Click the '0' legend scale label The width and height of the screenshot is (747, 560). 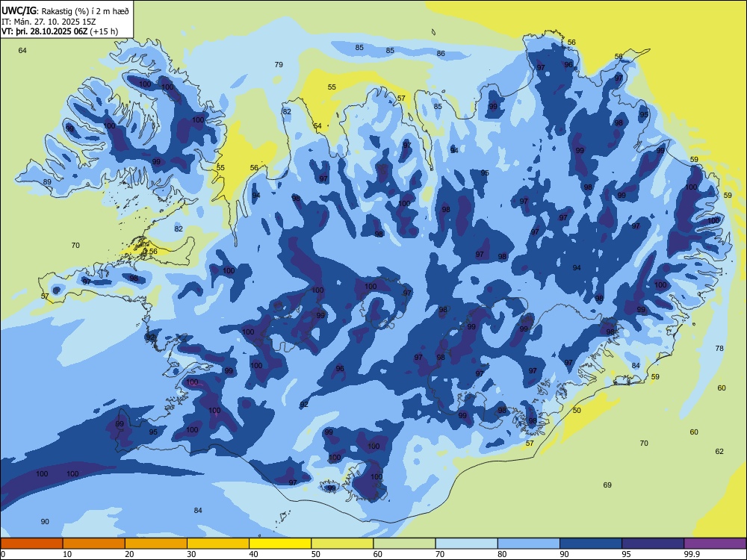[x=4, y=554]
